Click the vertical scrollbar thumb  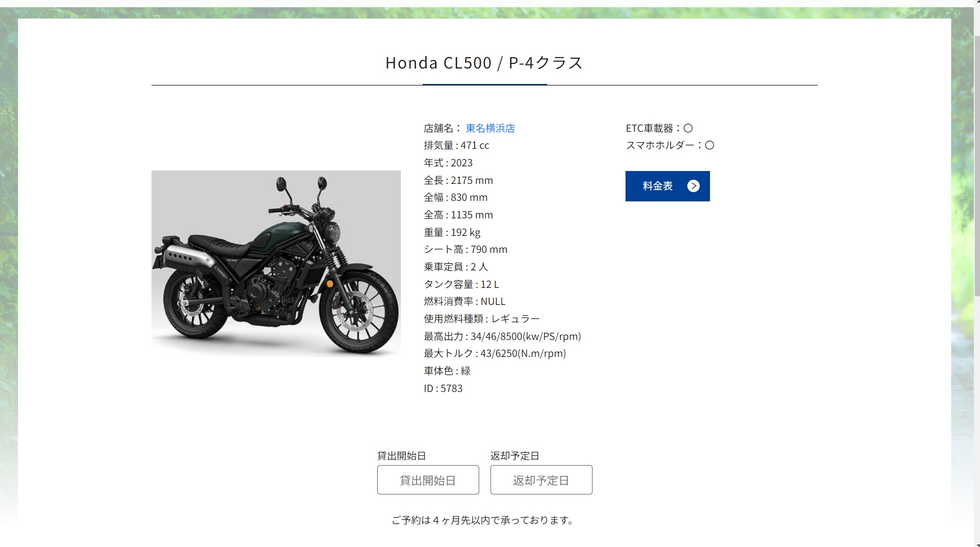click(x=976, y=166)
